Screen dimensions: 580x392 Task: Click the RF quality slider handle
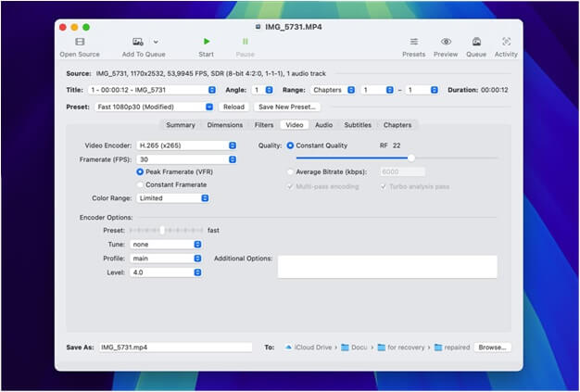pyautogui.click(x=411, y=158)
